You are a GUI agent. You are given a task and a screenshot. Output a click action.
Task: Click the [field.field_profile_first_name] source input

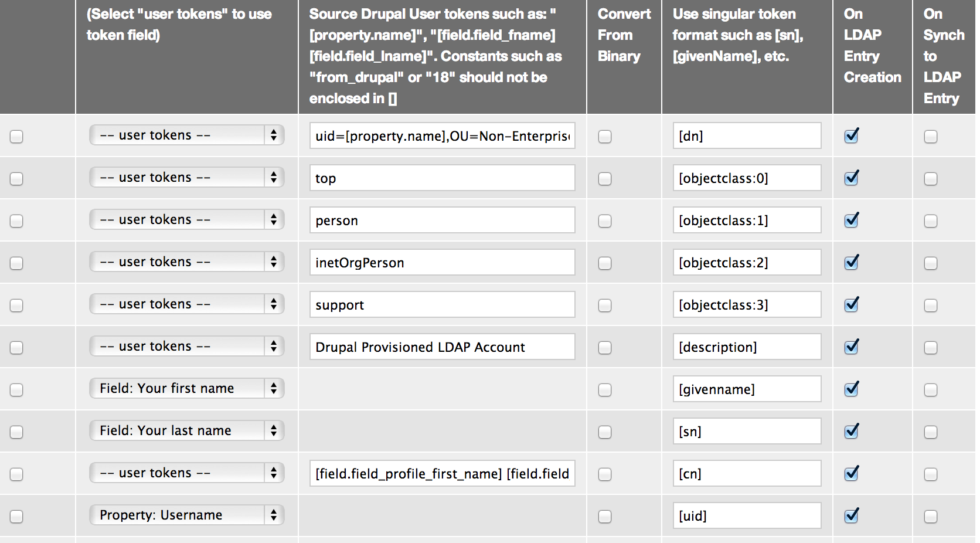point(442,474)
